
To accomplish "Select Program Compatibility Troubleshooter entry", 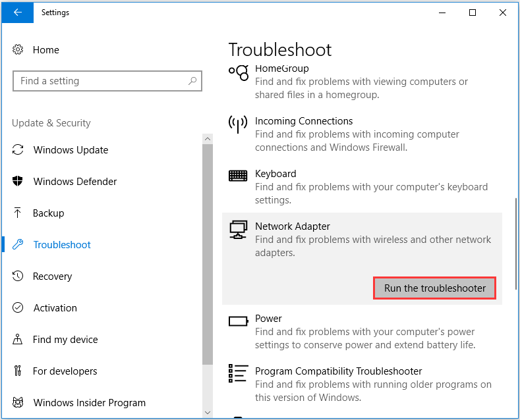I will 362,384.
